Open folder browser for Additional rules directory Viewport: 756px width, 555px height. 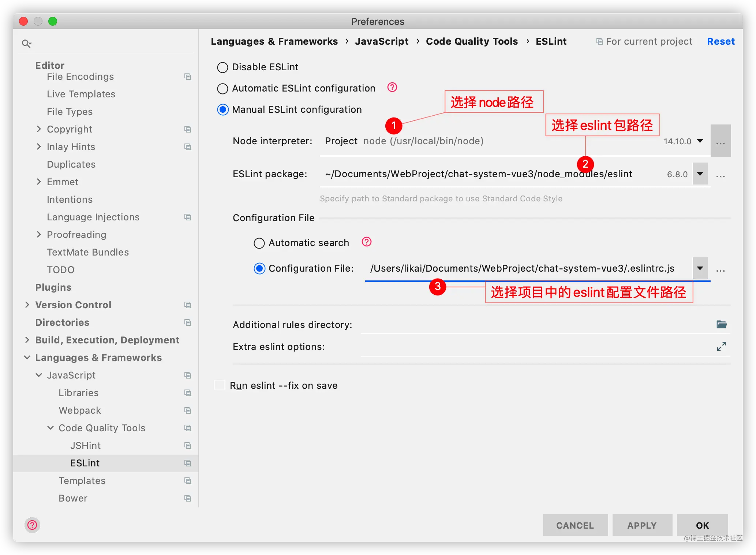pyautogui.click(x=721, y=324)
